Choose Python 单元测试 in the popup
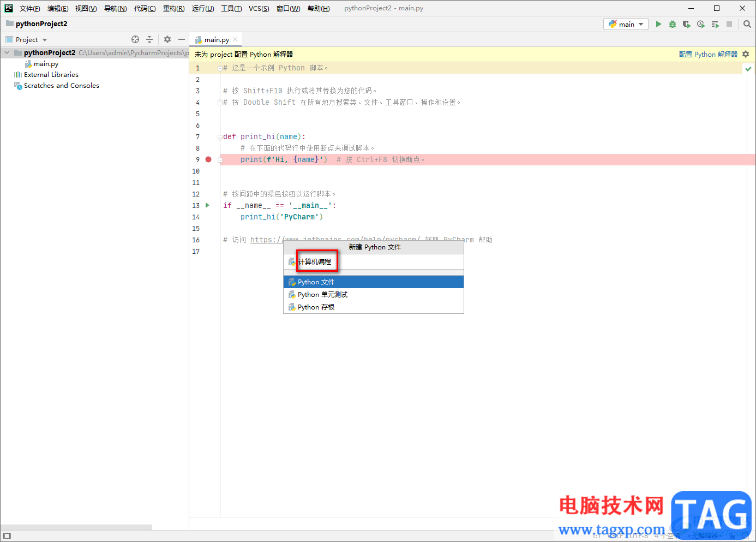756x542 pixels. 374,294
